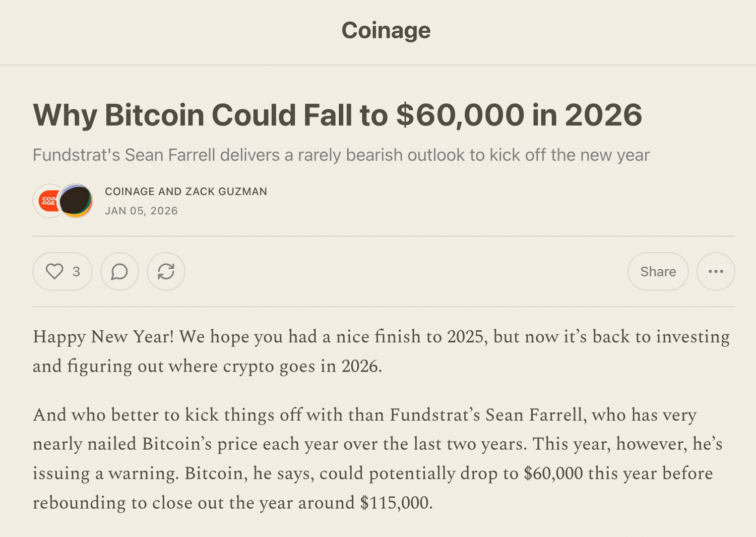
Task: Restack the post using the circular arrows icon
Action: point(166,271)
